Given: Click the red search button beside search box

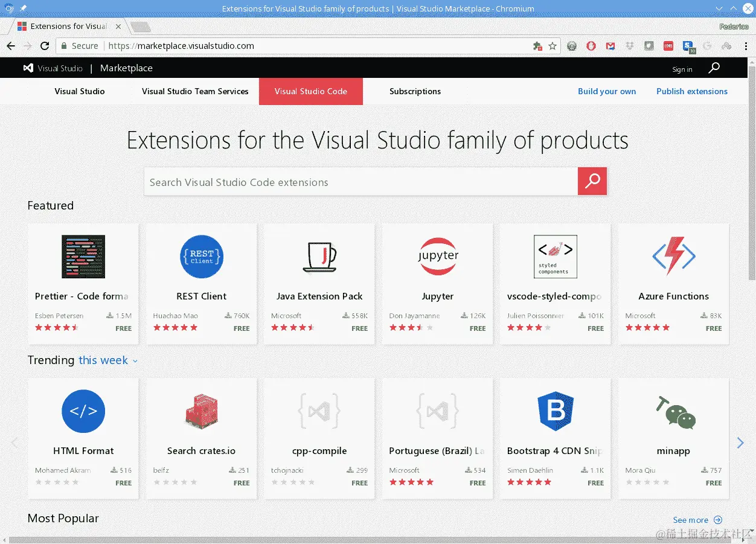Looking at the screenshot, I should pos(592,181).
